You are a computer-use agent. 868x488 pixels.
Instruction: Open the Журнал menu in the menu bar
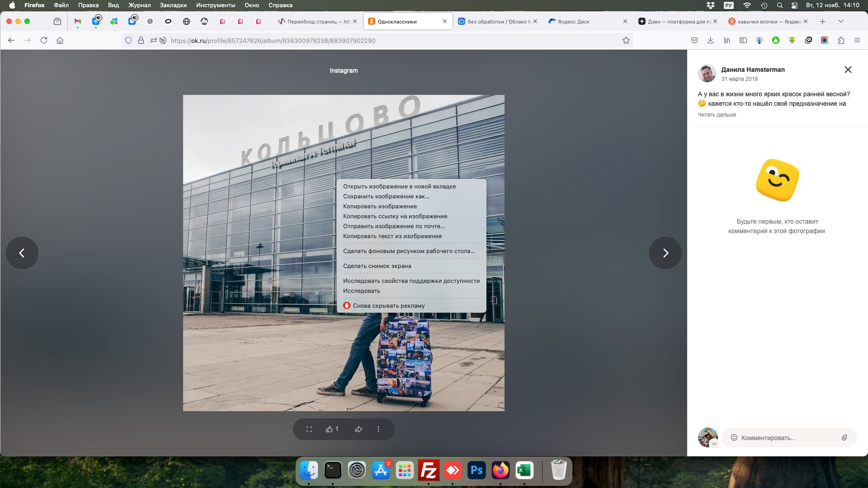click(x=139, y=5)
